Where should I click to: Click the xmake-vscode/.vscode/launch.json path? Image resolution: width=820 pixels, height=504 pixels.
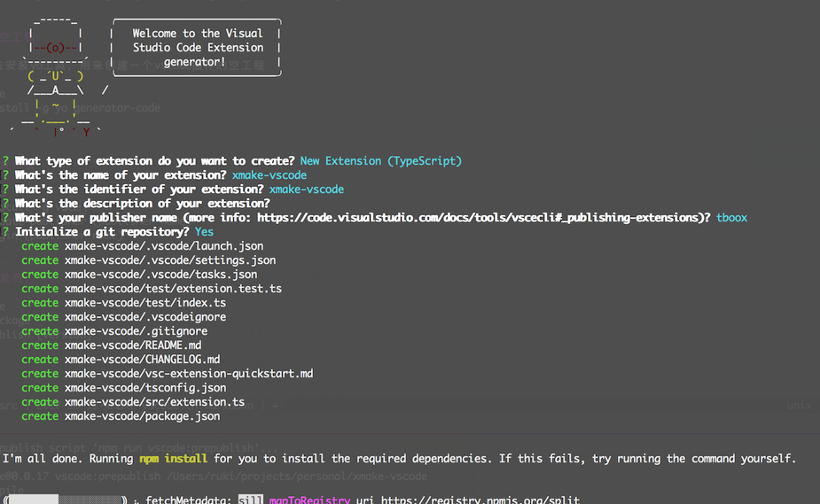[x=164, y=246]
